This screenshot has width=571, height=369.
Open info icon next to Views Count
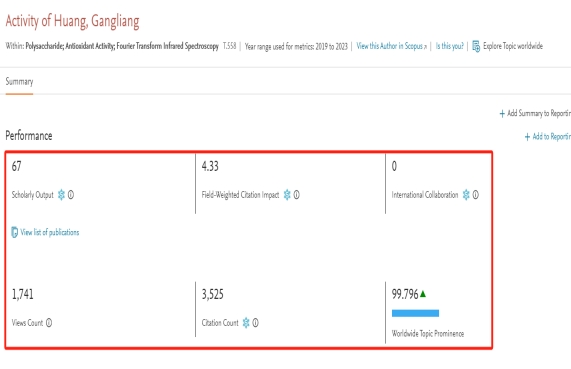[x=49, y=323]
